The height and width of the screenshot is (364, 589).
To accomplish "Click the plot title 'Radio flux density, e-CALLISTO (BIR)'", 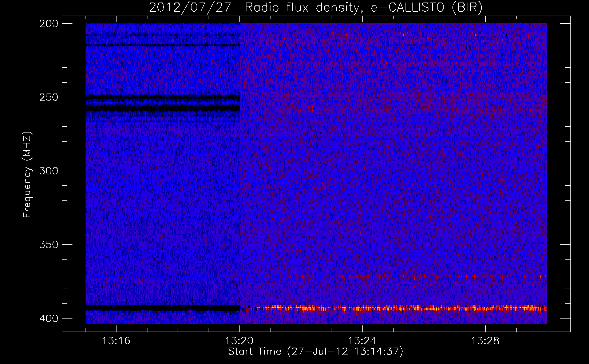I will [x=364, y=8].
